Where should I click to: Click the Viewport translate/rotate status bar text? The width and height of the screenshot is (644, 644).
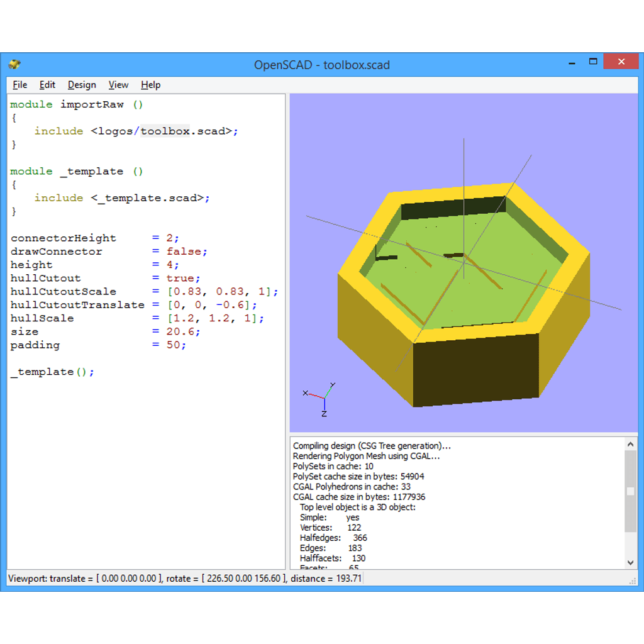[x=185, y=579]
